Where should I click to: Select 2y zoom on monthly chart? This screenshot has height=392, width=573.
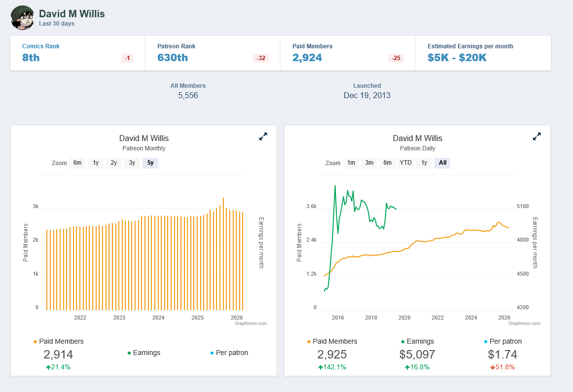(x=114, y=163)
